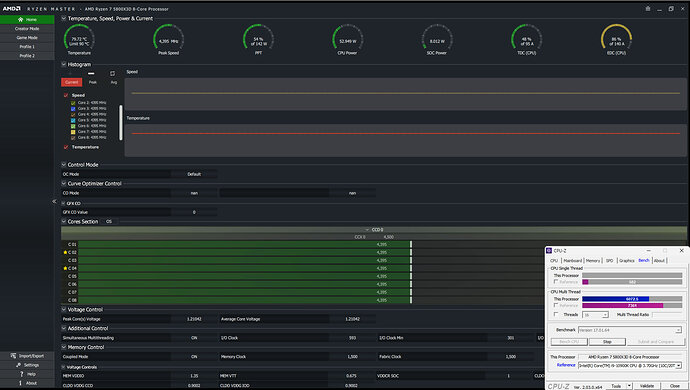
Task: Collapse the sidebar with double-chevron arrow
Action: [54, 201]
